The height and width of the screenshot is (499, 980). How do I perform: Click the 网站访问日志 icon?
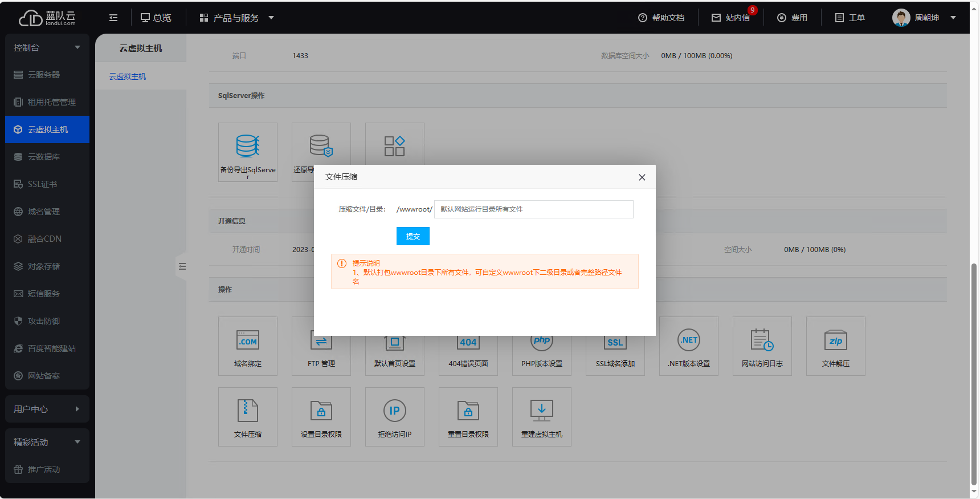(762, 346)
